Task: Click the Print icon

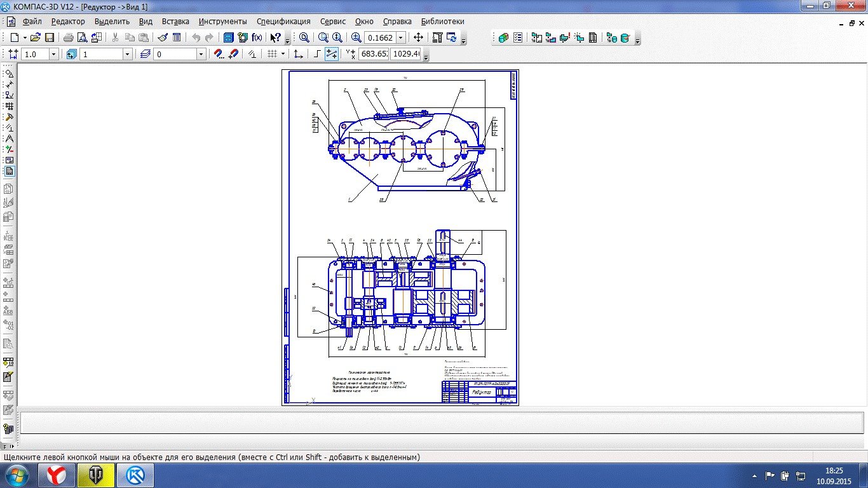Action: (68, 37)
